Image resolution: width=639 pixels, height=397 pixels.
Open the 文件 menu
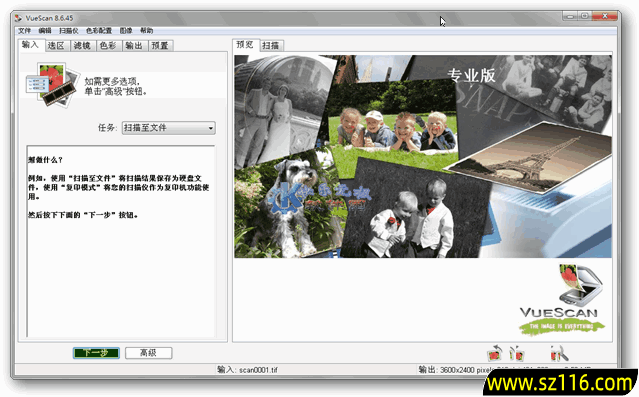(x=24, y=31)
